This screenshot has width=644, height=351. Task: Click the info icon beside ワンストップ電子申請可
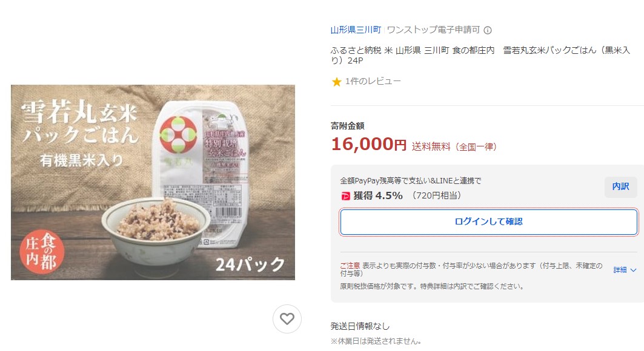click(x=488, y=30)
